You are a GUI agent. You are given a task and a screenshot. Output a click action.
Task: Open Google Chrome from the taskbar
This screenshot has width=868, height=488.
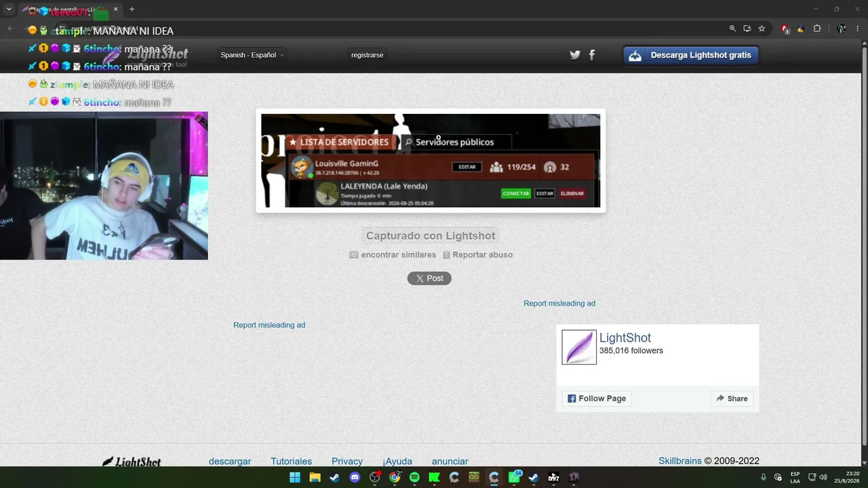point(395,477)
